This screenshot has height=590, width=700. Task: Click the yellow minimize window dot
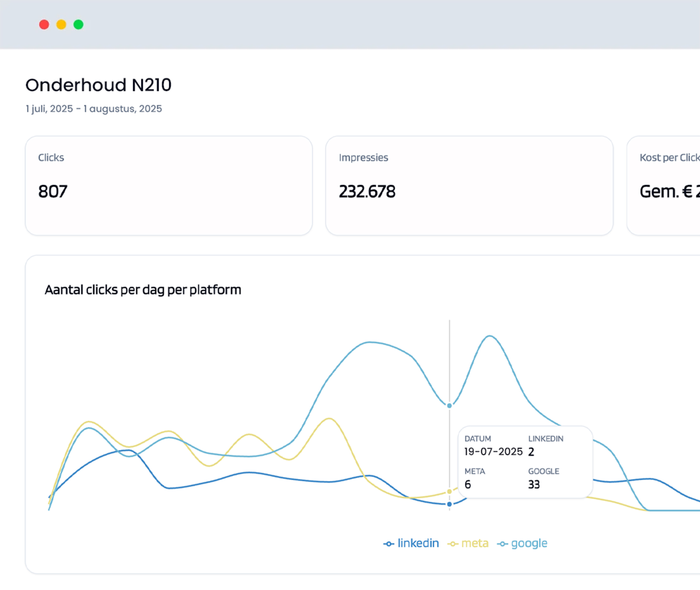61,24
